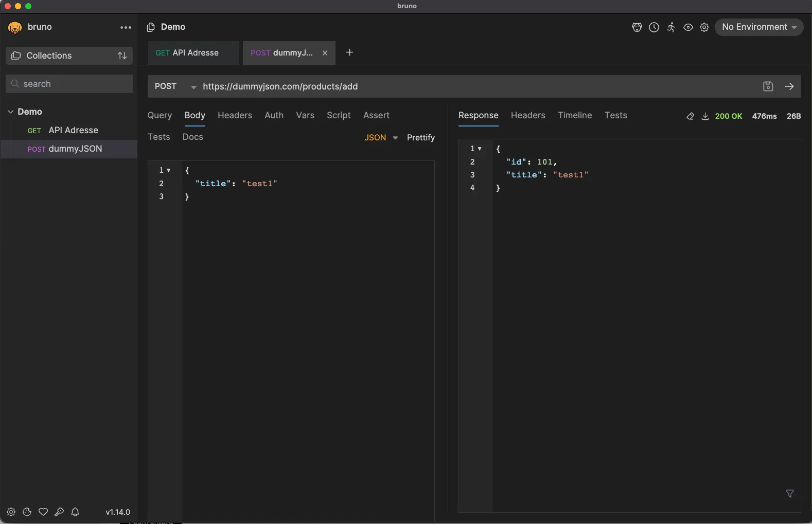Image resolution: width=812 pixels, height=524 pixels.
Task: Click the Collections header icon
Action: [x=16, y=56]
